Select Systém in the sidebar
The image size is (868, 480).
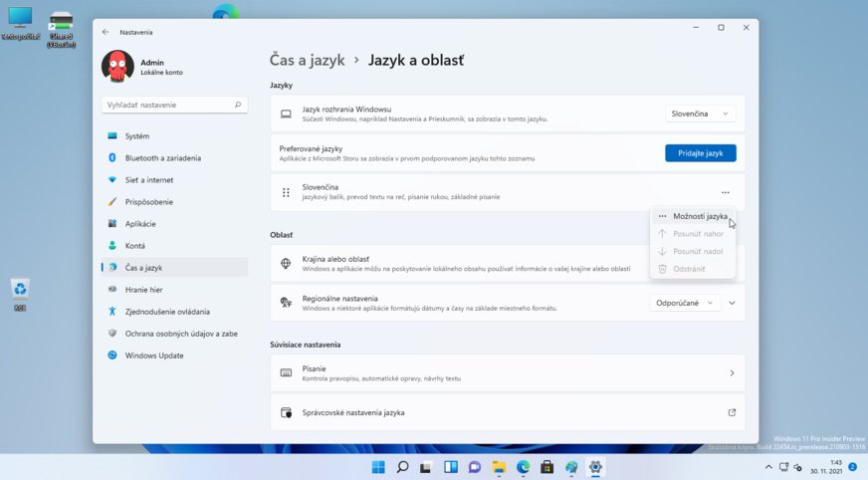(137, 135)
